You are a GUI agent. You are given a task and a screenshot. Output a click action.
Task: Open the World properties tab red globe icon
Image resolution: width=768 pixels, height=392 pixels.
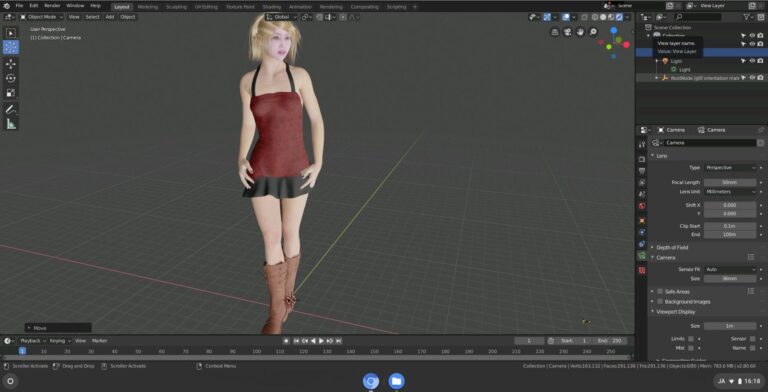(642, 206)
